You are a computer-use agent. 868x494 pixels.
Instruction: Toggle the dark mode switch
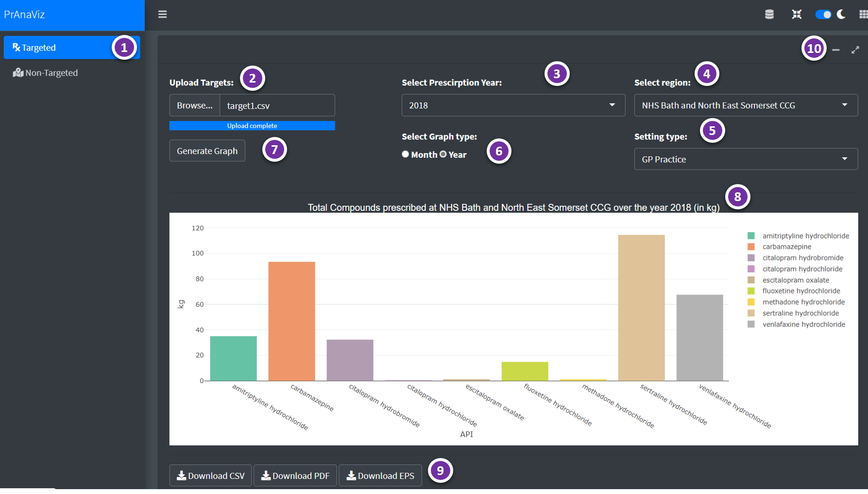(823, 15)
